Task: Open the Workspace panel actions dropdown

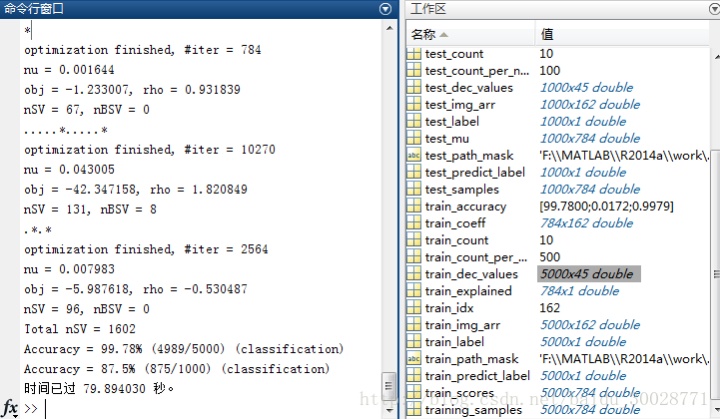Action: coord(714,9)
